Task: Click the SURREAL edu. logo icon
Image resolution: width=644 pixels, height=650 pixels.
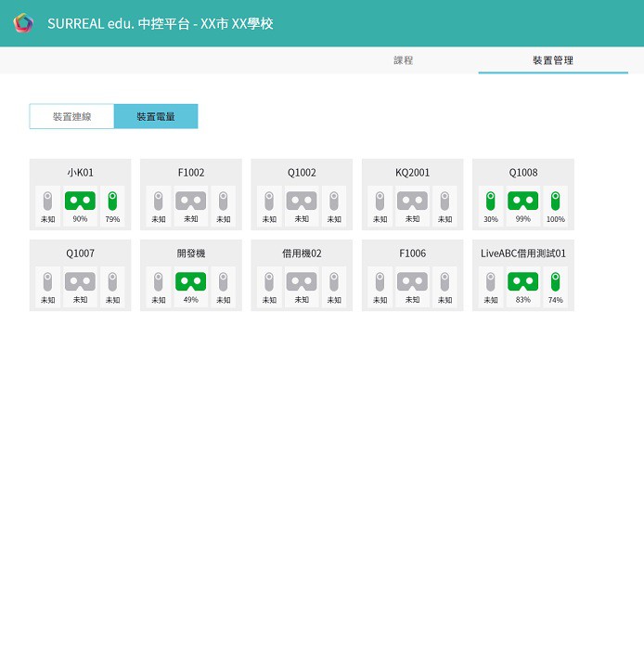Action: (x=23, y=23)
